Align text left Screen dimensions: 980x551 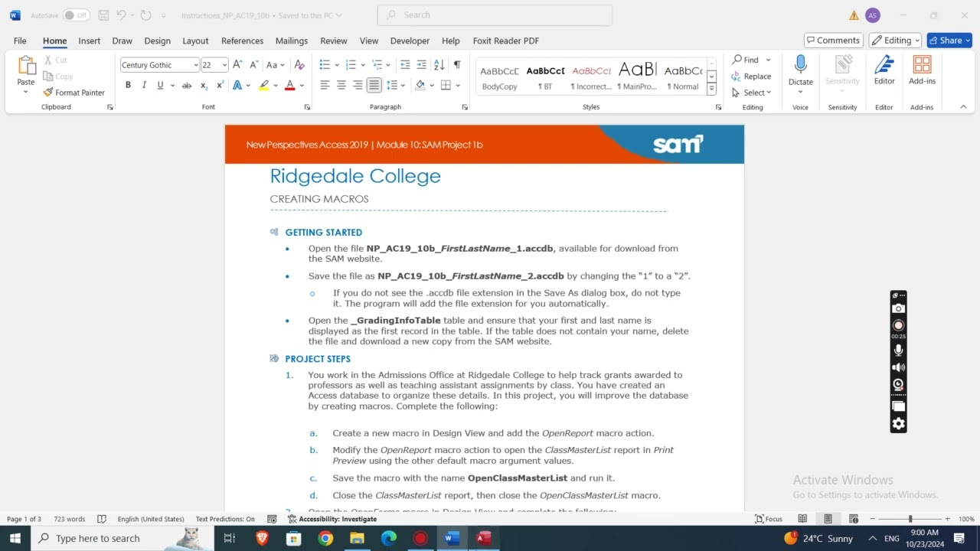click(x=325, y=86)
